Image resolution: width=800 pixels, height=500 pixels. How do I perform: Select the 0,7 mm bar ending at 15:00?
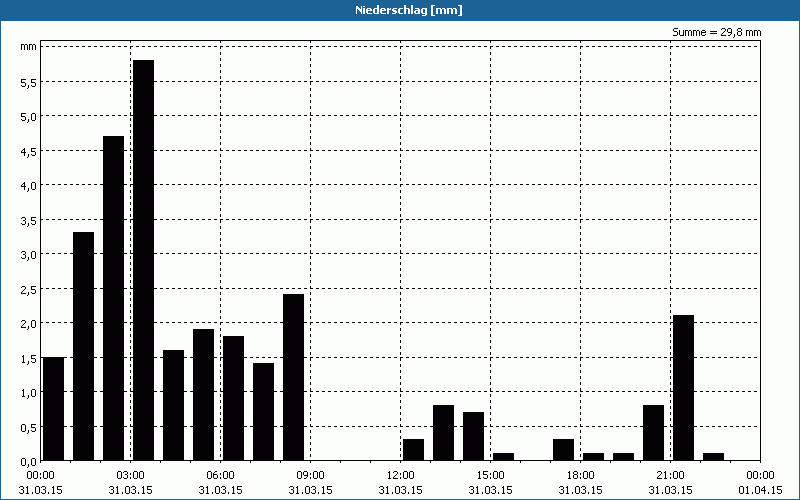coord(473,436)
